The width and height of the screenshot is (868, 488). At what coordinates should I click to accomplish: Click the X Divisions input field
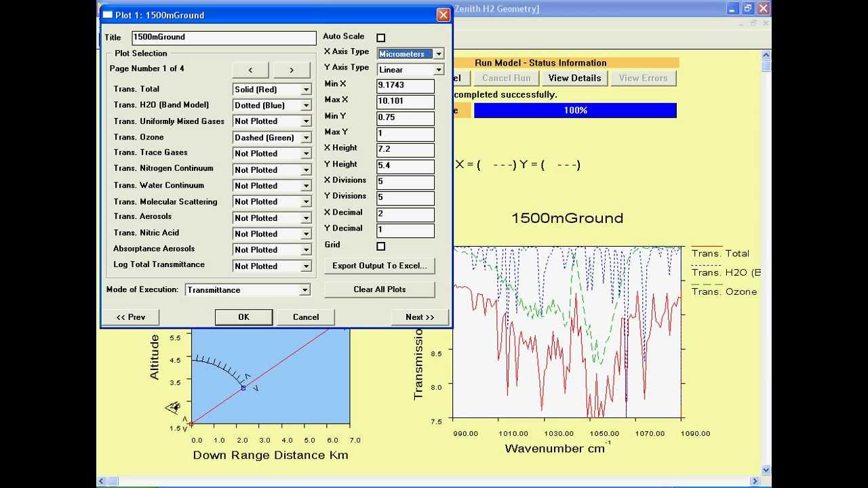point(406,182)
